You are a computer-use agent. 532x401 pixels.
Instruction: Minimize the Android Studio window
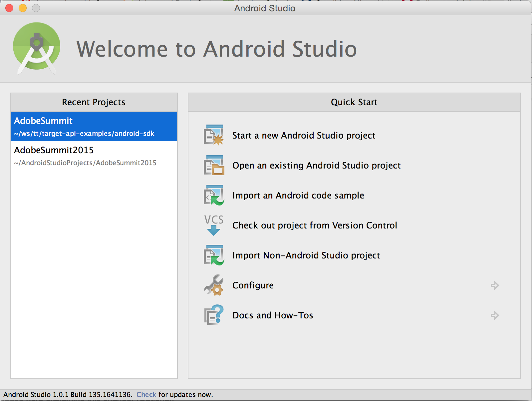tap(23, 8)
